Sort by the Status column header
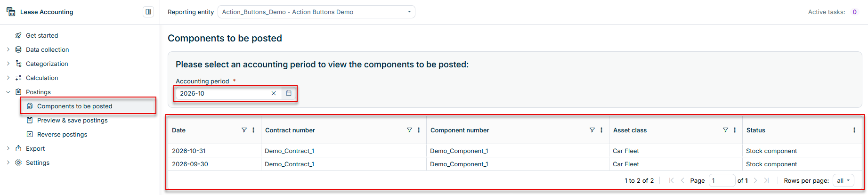Screen dimensions: 868x195 click(755, 130)
